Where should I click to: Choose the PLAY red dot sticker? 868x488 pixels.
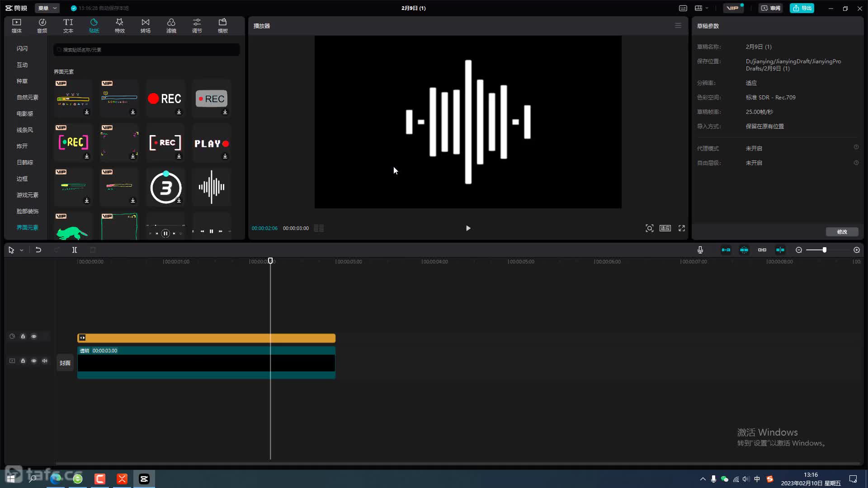211,143
